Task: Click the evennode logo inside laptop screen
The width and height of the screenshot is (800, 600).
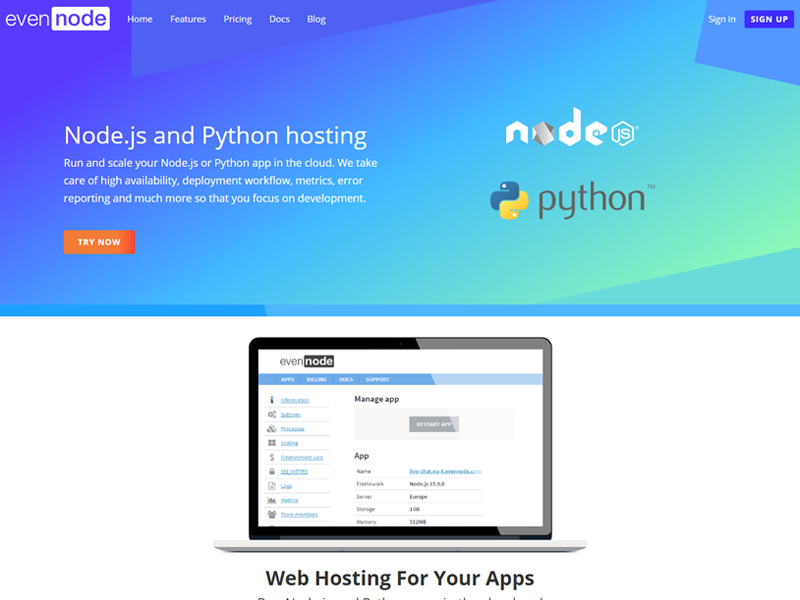Action: (x=307, y=361)
